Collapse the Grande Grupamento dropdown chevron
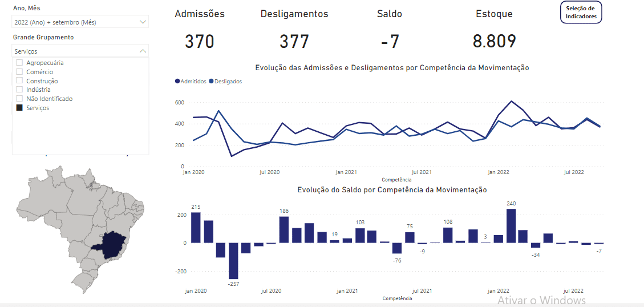644x307 pixels. [x=142, y=51]
